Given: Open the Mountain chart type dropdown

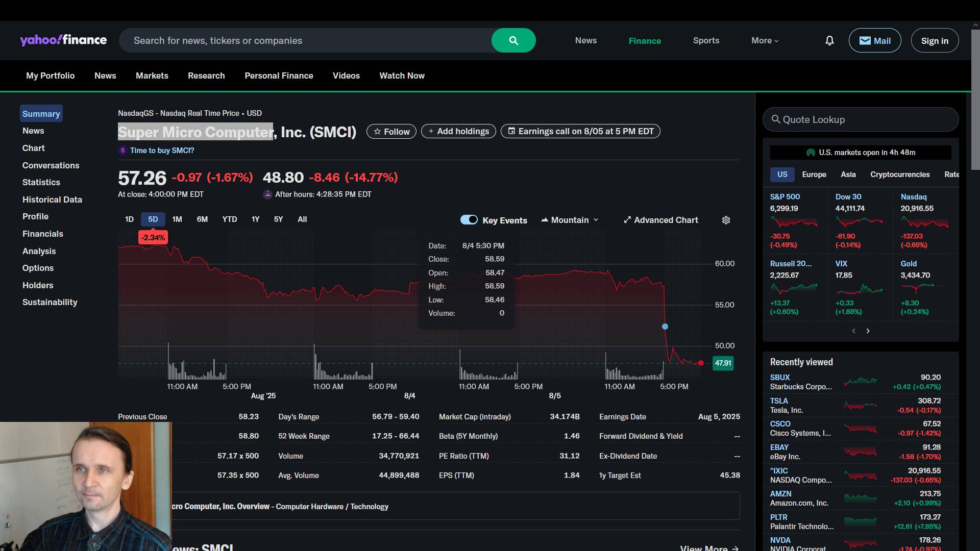Looking at the screenshot, I should click(570, 220).
